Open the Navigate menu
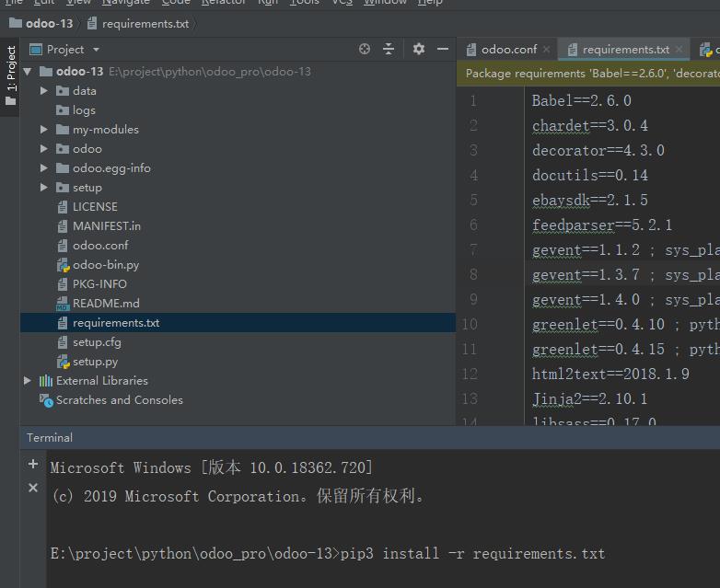Screen dimensions: 720x588 [x=126, y=2]
